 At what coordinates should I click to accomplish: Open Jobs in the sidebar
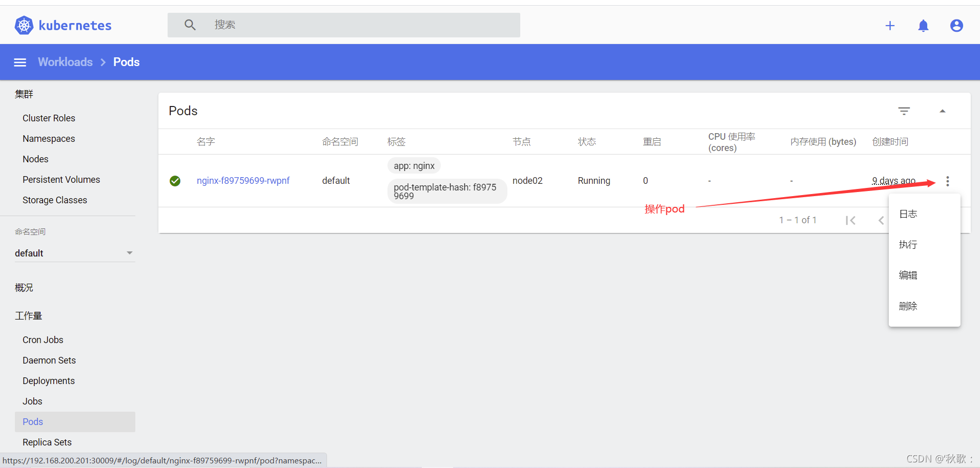32,401
